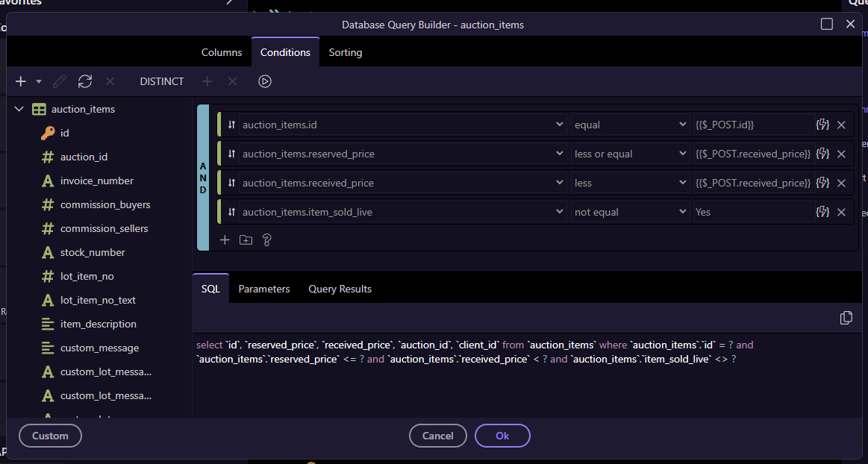Open the 'less or equal' operator dropdown

pyautogui.click(x=631, y=154)
